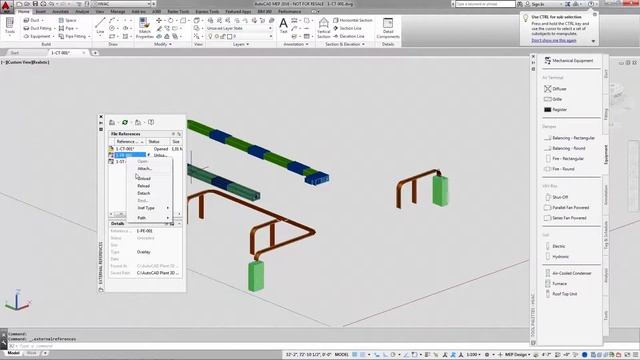The height and width of the screenshot is (360, 640).
Task: Expand the Layers panel dropdown
Action: pos(241,44)
